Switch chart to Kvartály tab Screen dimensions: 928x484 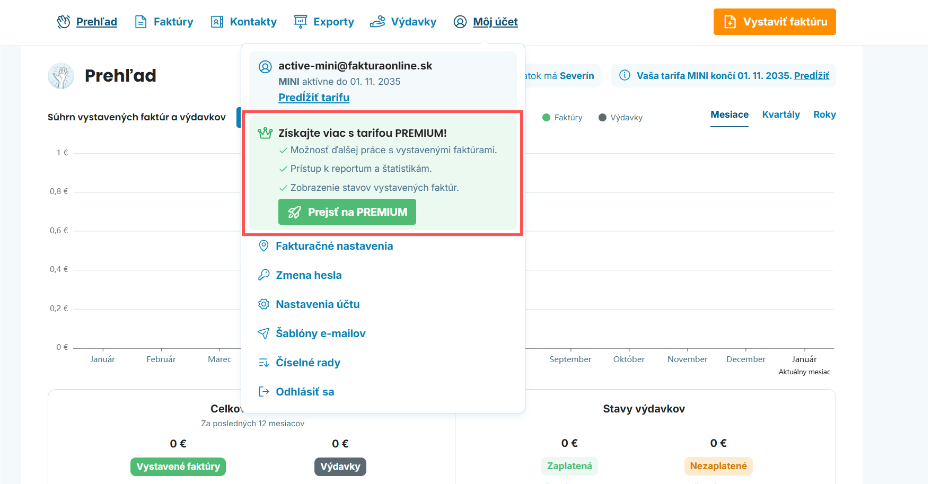[x=781, y=115]
